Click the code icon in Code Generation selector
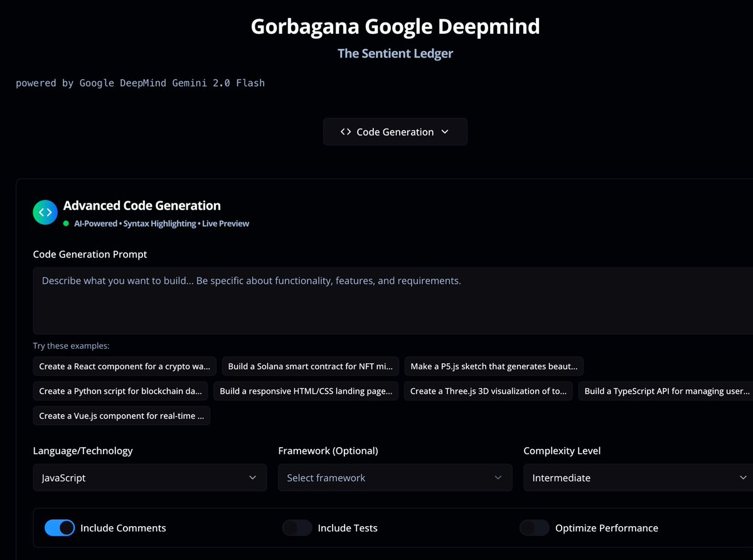 click(346, 132)
